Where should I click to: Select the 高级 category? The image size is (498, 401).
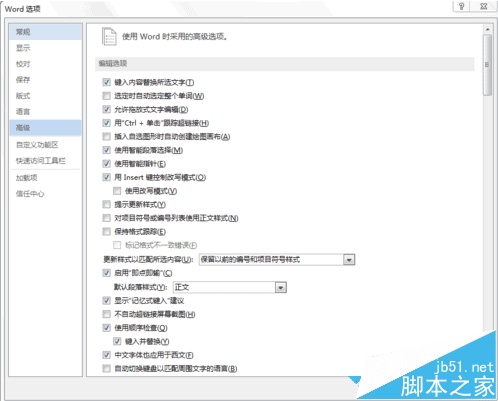[45, 128]
